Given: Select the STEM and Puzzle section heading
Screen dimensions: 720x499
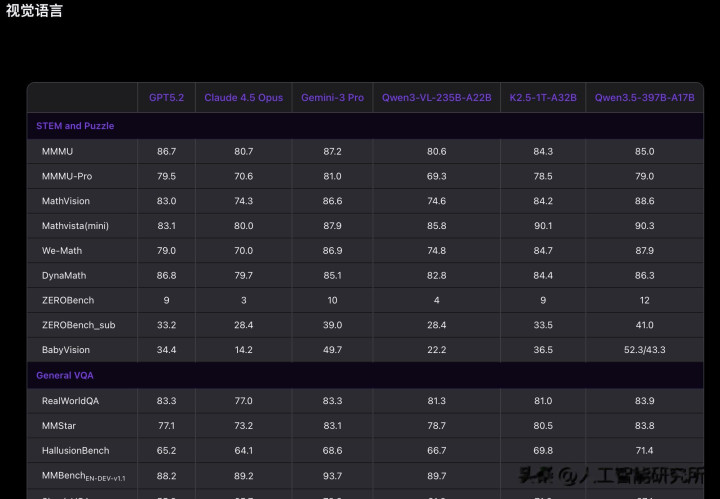Looking at the screenshot, I should pyautogui.click(x=75, y=126).
